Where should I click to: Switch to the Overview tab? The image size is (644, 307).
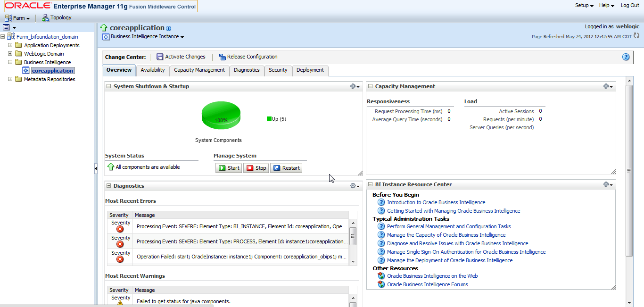119,70
